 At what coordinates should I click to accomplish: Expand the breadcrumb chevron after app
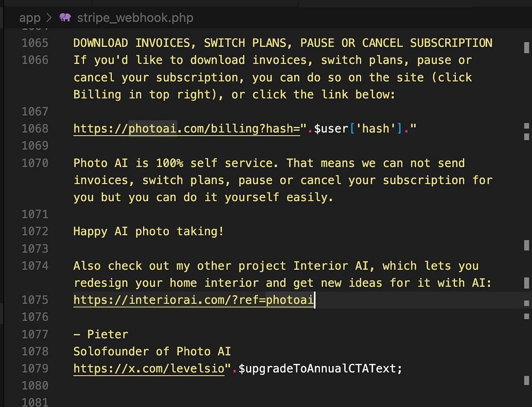tap(49, 18)
